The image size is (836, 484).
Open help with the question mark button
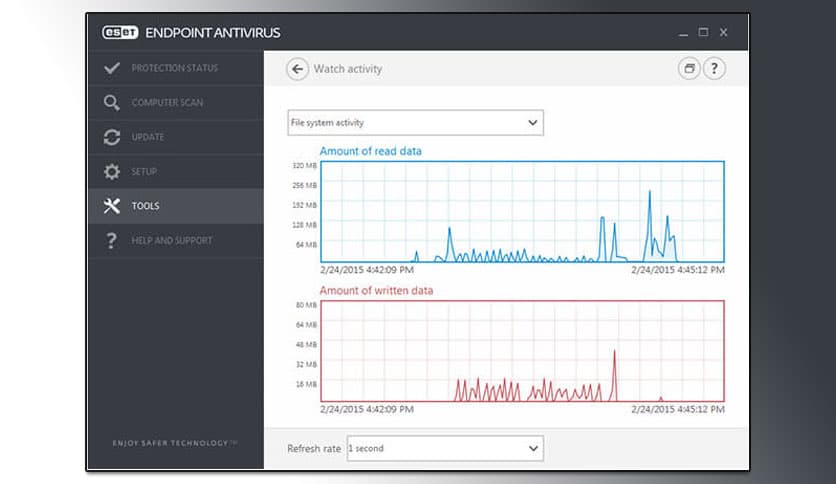pos(714,69)
